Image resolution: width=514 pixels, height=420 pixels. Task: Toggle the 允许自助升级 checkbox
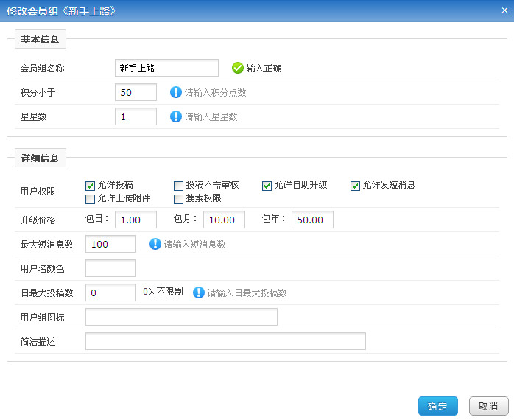tap(267, 186)
